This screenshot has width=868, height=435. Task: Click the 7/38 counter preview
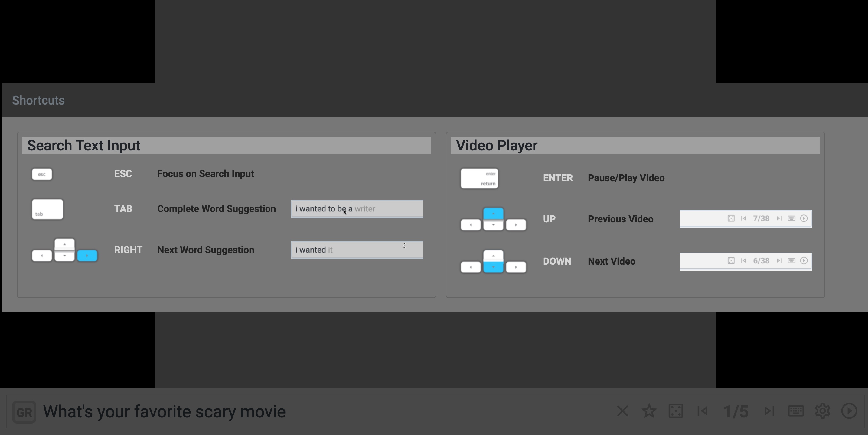[761, 218]
